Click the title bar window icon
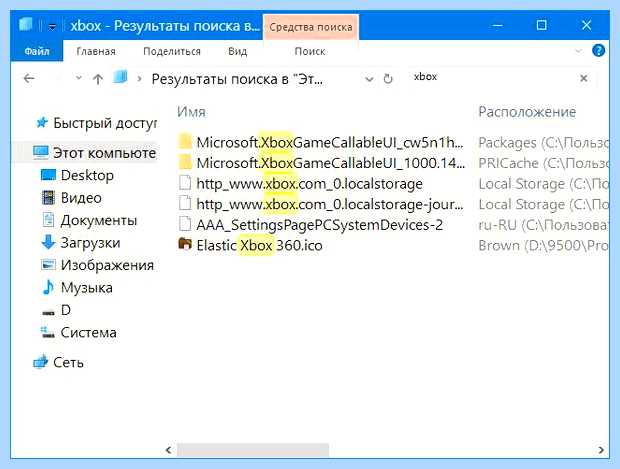This screenshot has height=469, width=620. coord(25,24)
